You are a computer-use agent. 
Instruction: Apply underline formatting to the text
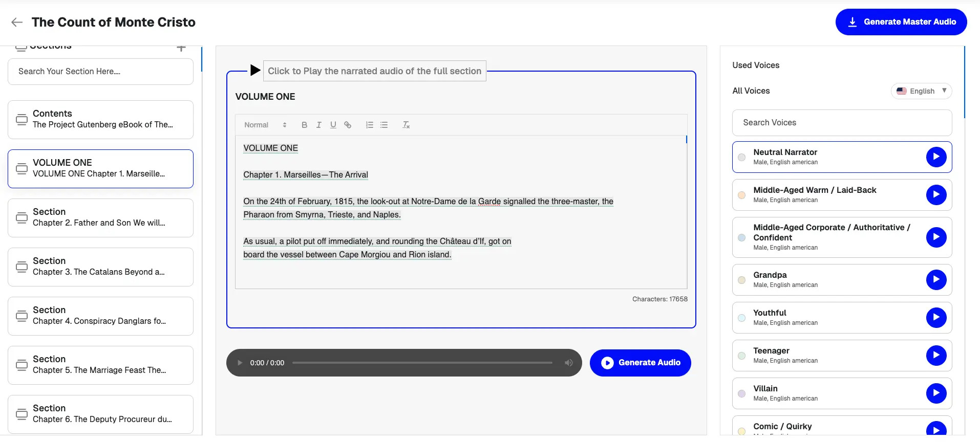333,125
